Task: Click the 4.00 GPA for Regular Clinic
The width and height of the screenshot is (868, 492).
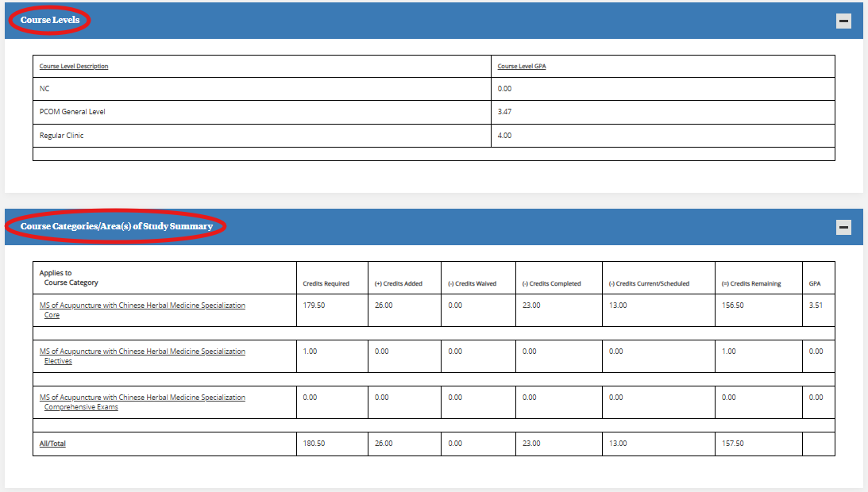Action: tap(504, 136)
